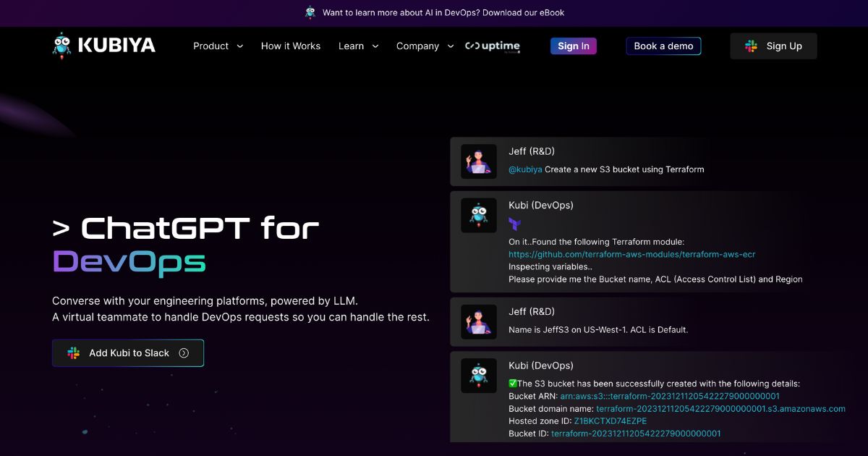Viewport: 868px width, 456px height.
Task: Expand the Company dropdown chevron
Action: tap(451, 46)
